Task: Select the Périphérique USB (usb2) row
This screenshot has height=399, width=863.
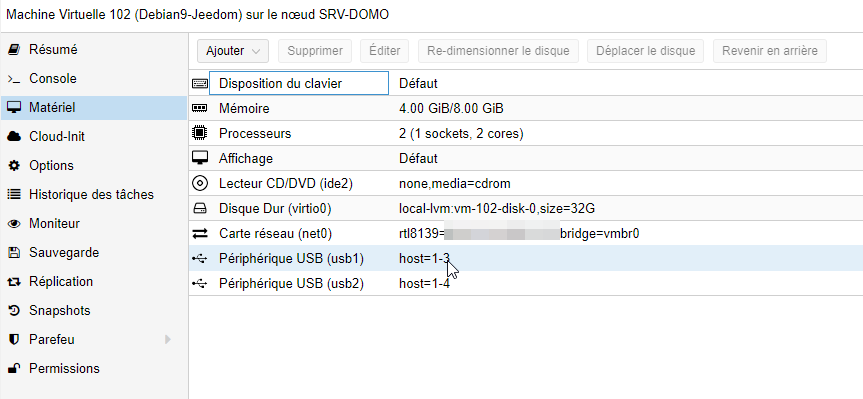Action: [x=526, y=283]
